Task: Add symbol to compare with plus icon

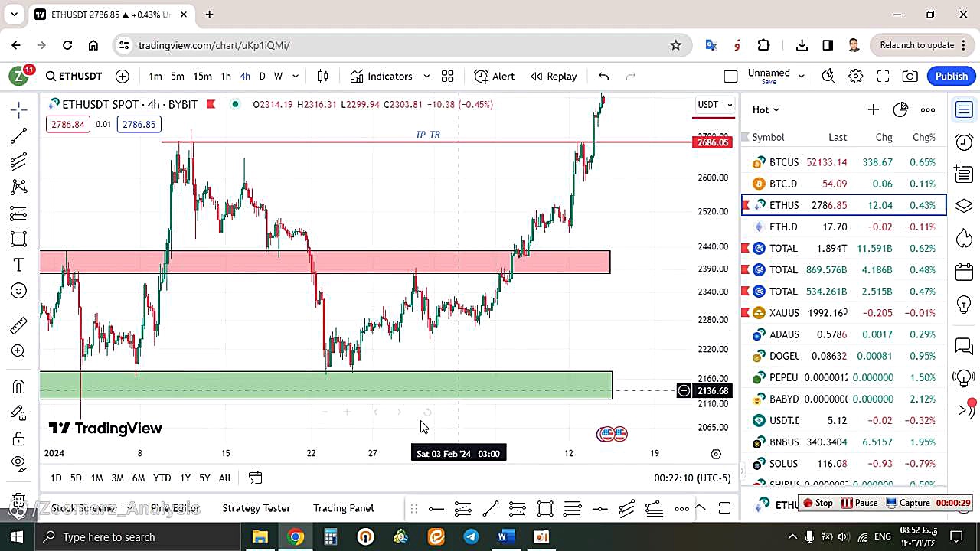Action: [122, 76]
